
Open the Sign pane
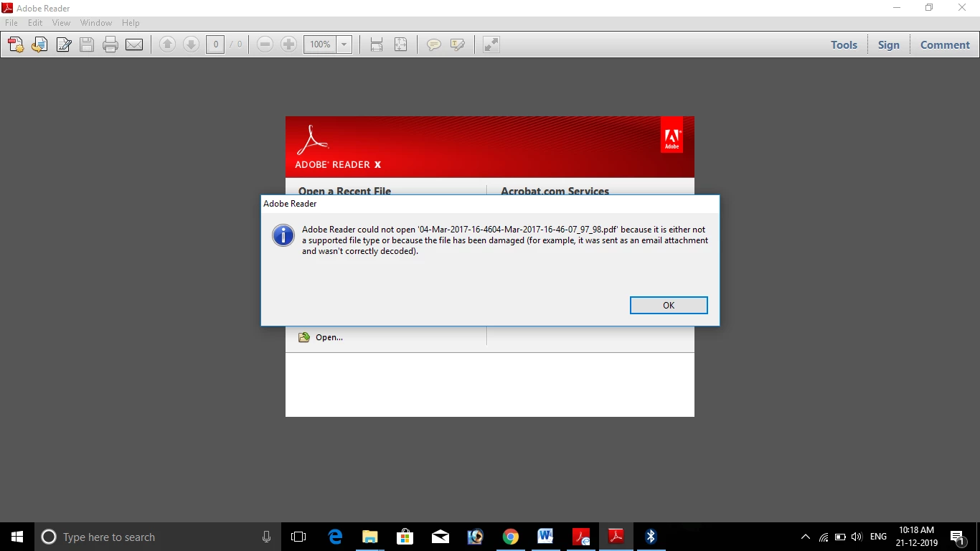pyautogui.click(x=888, y=44)
